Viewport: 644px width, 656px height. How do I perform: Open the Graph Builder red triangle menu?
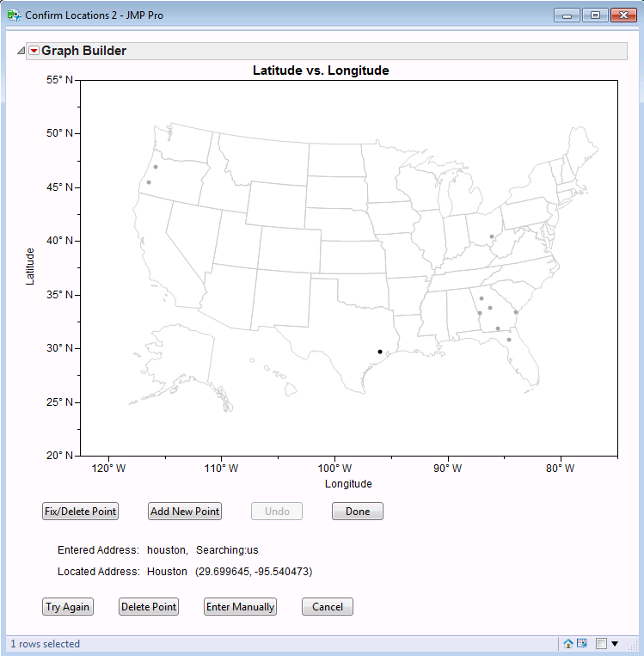pos(34,51)
